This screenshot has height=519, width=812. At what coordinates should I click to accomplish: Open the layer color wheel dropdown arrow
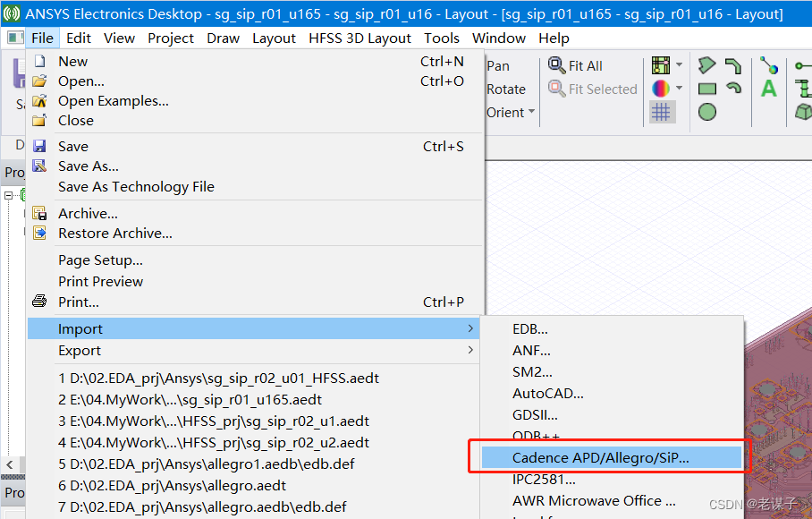pos(679,88)
